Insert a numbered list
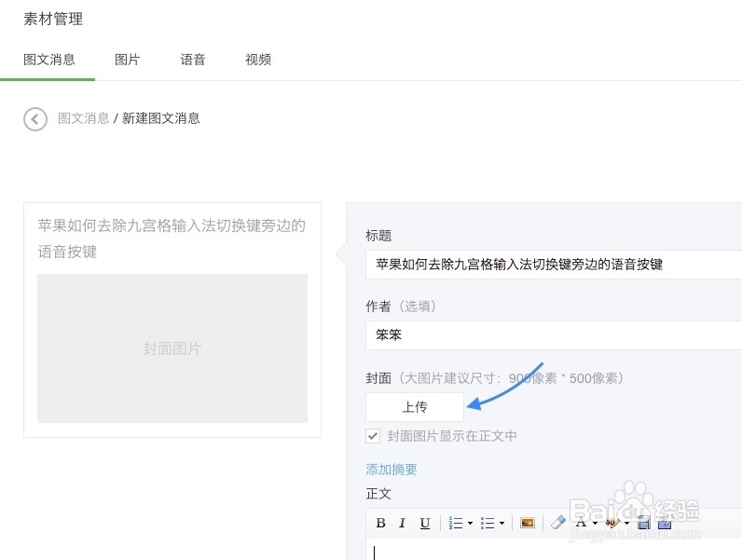 click(456, 523)
